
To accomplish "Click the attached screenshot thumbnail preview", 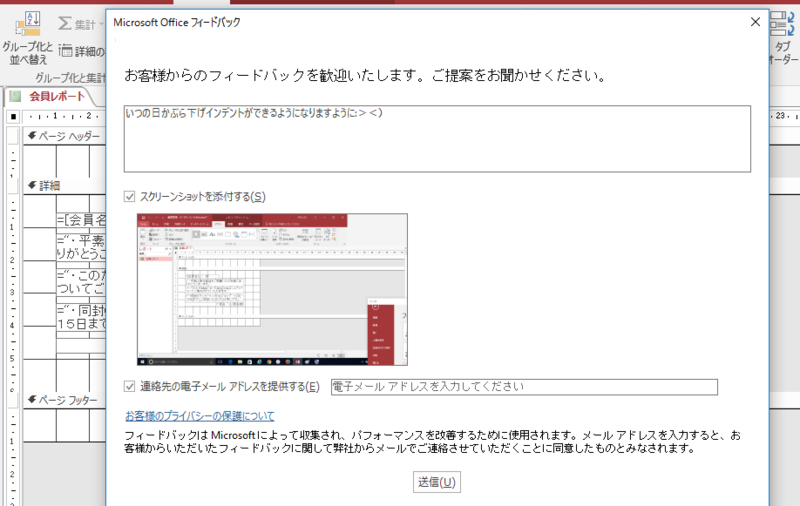I will [x=272, y=289].
